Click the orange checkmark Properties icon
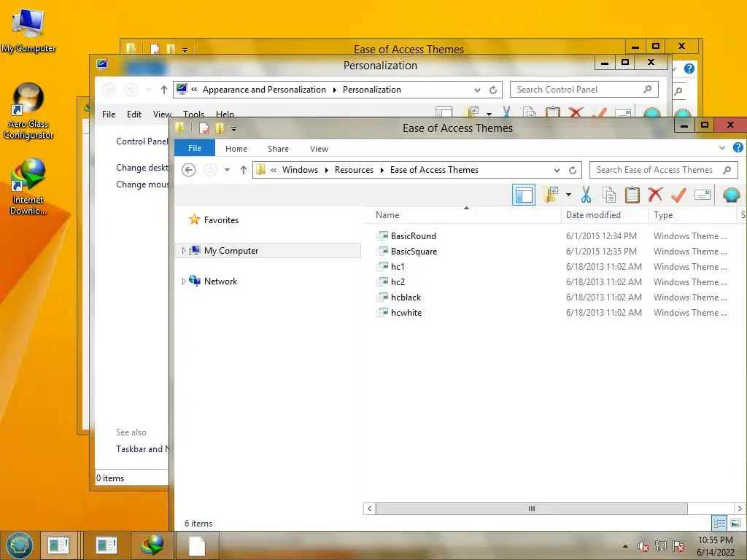The width and height of the screenshot is (747, 560). [x=678, y=194]
